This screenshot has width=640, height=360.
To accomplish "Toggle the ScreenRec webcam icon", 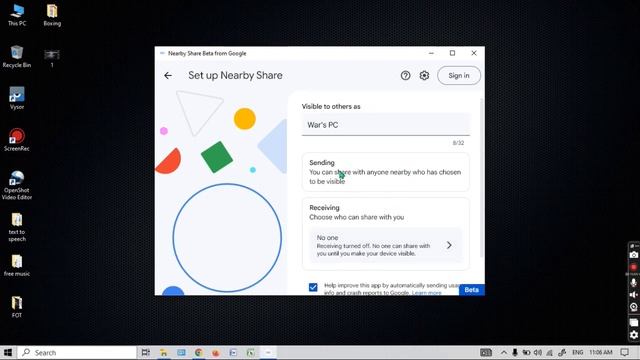I will coord(633,307).
